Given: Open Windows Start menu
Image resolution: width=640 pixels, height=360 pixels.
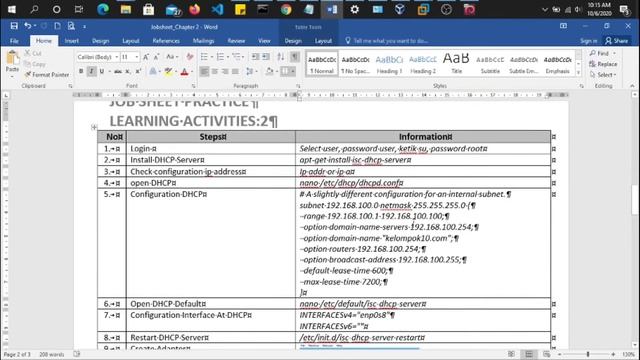Looking at the screenshot, I should 11,9.
